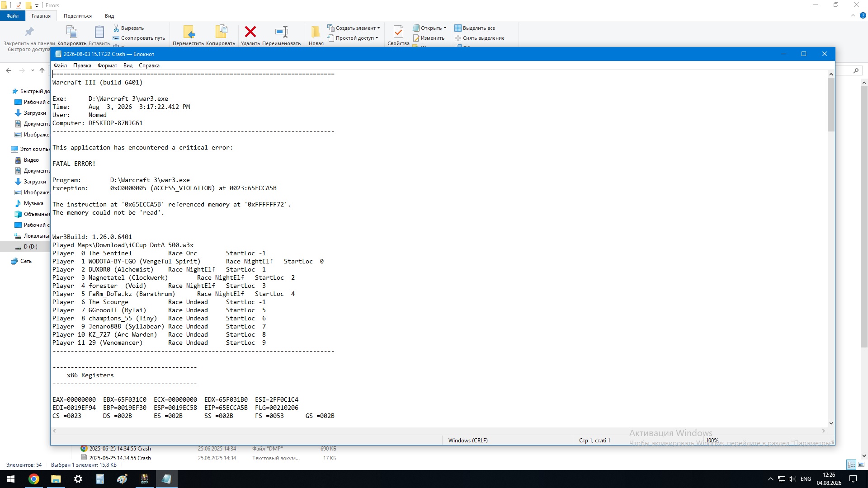This screenshot has width=868, height=488.
Task: Open Chrome from the taskbar
Action: click(34, 479)
